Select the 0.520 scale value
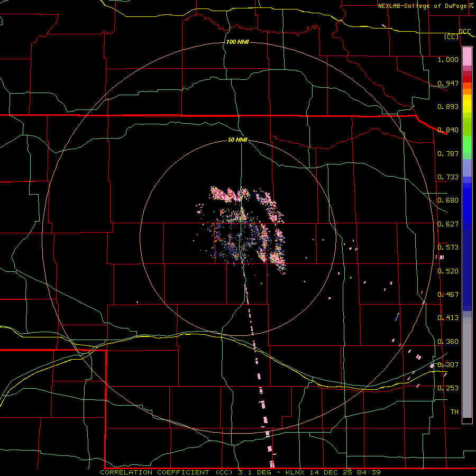 [x=448, y=271]
